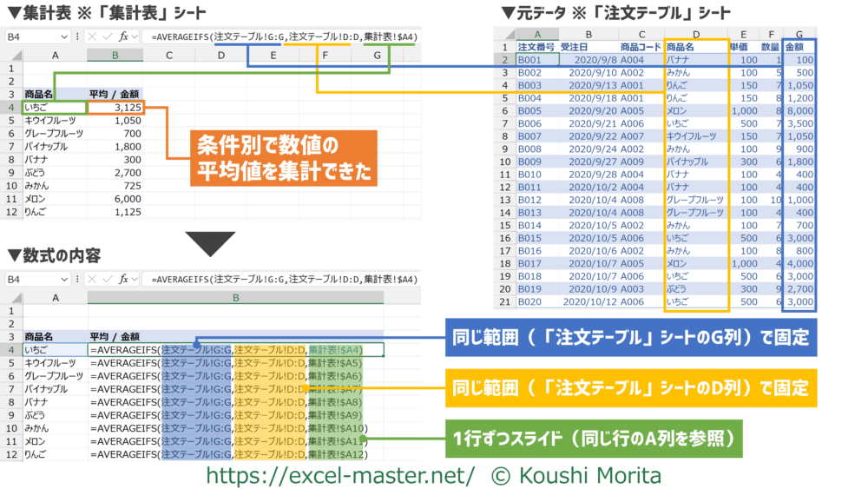This screenshot has width=868, height=489.
Task: Click the fx Insert Function icon in the bottom formula bar
Action: pyautogui.click(x=123, y=280)
